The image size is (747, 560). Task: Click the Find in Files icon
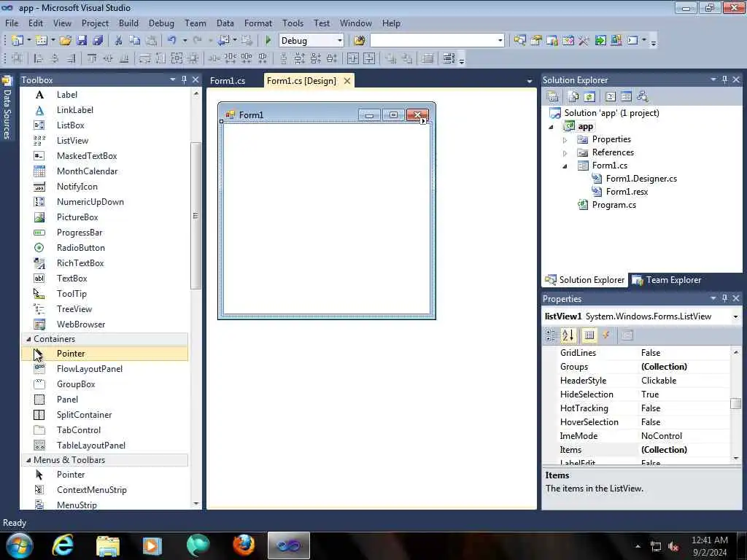point(360,41)
